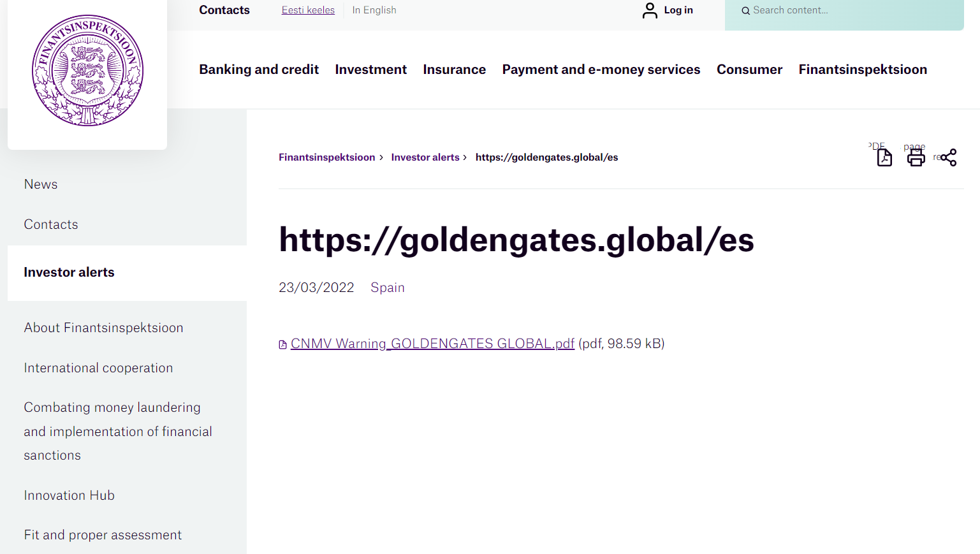Open the Investment menu
The image size is (980, 554).
pos(370,69)
